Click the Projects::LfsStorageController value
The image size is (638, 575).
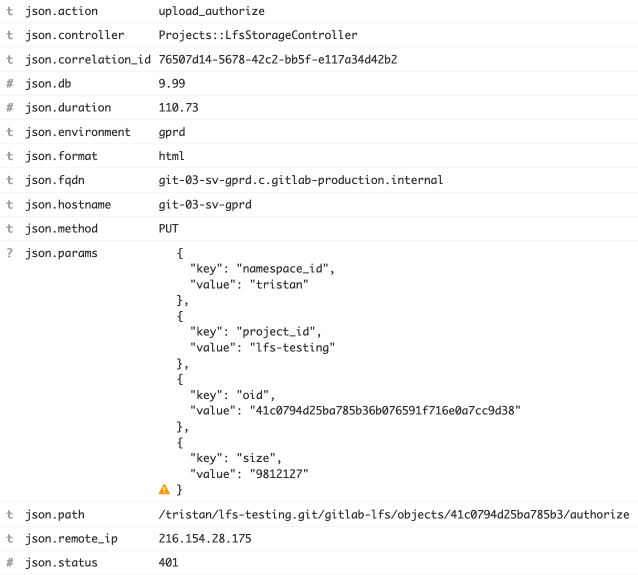pyautogui.click(x=258, y=35)
